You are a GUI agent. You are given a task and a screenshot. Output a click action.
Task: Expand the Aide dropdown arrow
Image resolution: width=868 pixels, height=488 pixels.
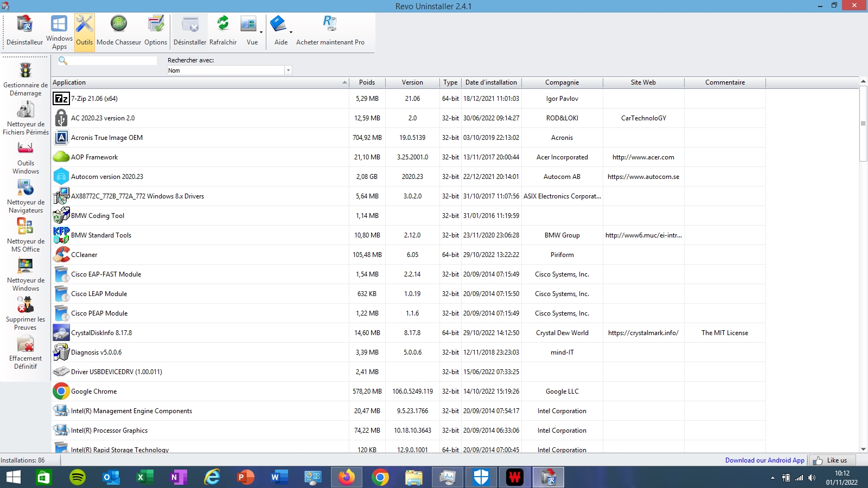291,32
